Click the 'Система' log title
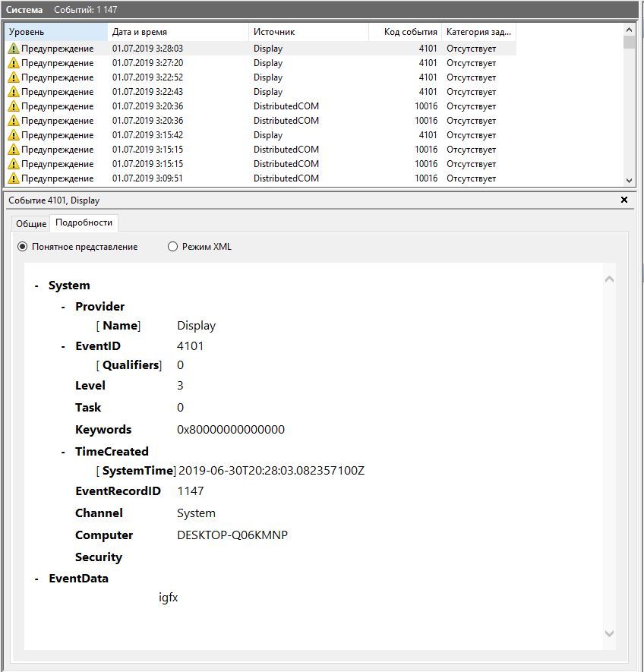Screen dimensions: 644x672 point(24,9)
